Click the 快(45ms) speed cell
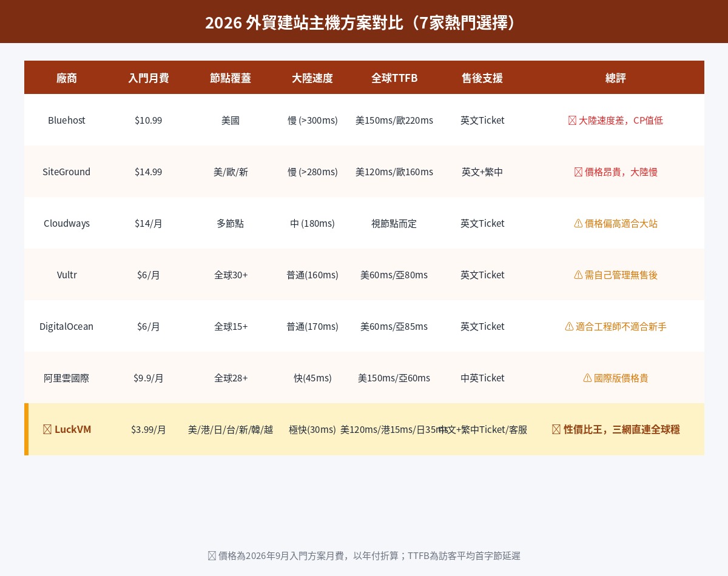Screen dimensions: 728x576 coord(312,378)
